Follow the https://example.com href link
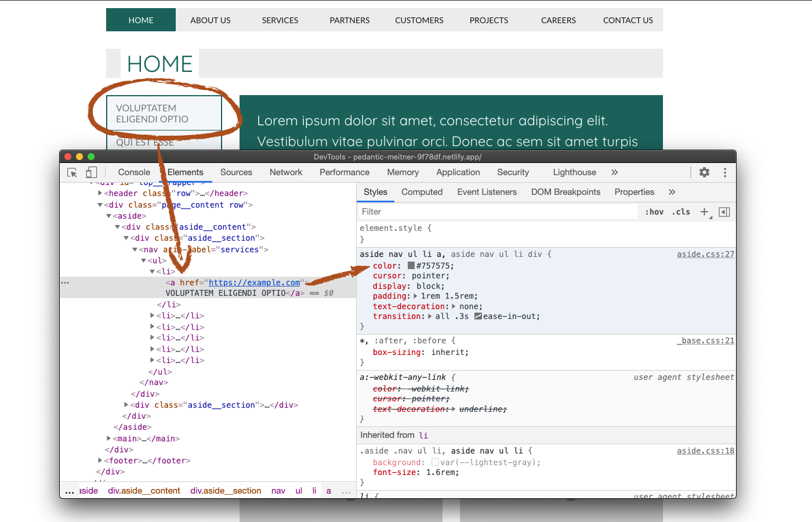Screen dimensions: 812x522 254,282
